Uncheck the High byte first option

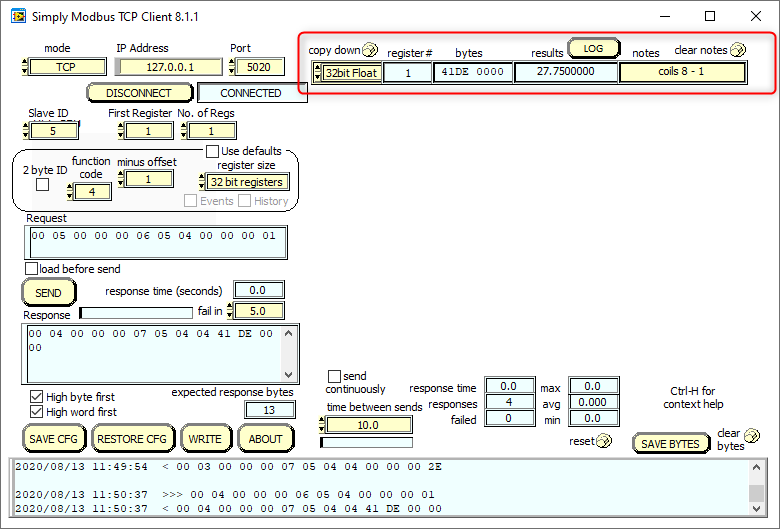click(x=37, y=397)
